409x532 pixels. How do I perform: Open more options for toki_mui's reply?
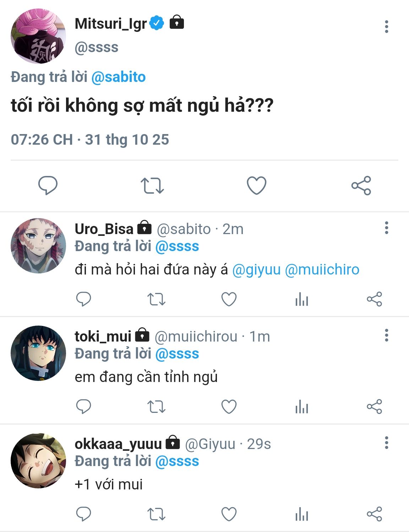pyautogui.click(x=387, y=335)
